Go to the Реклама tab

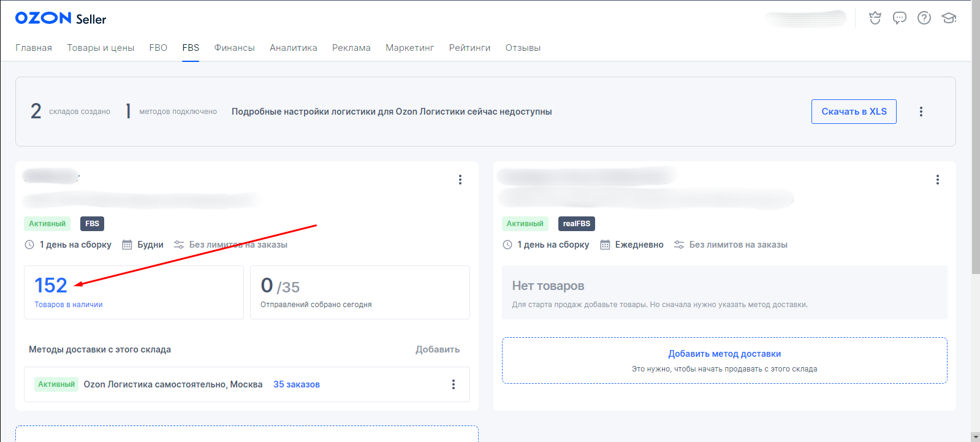(x=351, y=48)
